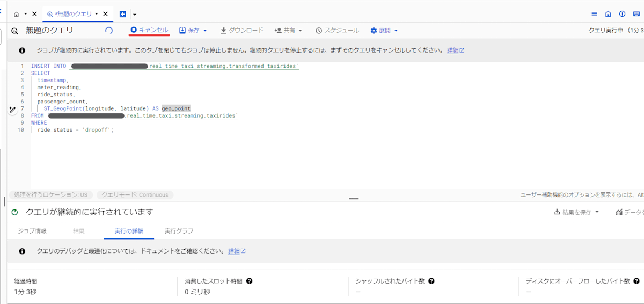Open the 共有 menu
This screenshot has height=304, width=644.
[x=289, y=31]
